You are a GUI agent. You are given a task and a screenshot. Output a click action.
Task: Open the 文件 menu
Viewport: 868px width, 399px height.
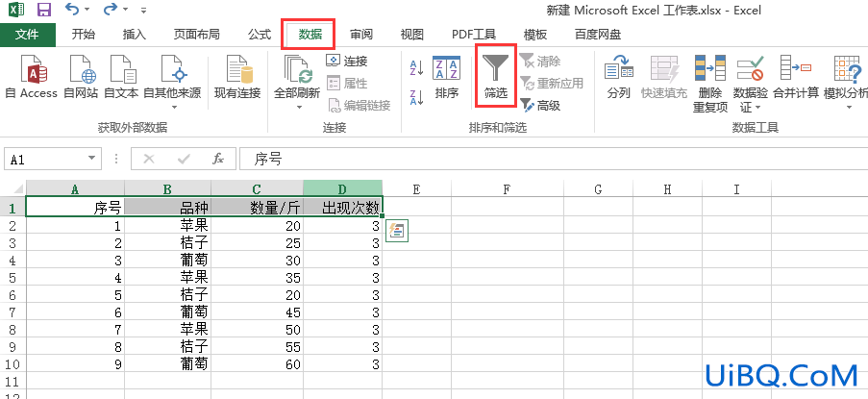(x=27, y=35)
